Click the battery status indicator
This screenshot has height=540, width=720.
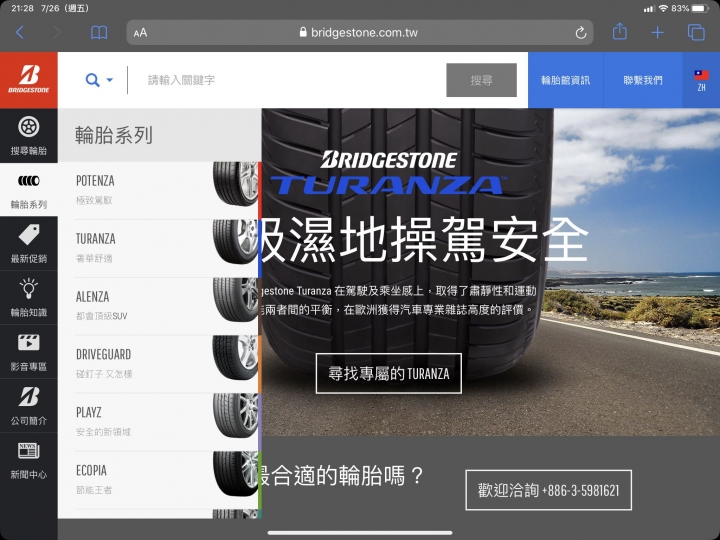(x=700, y=8)
